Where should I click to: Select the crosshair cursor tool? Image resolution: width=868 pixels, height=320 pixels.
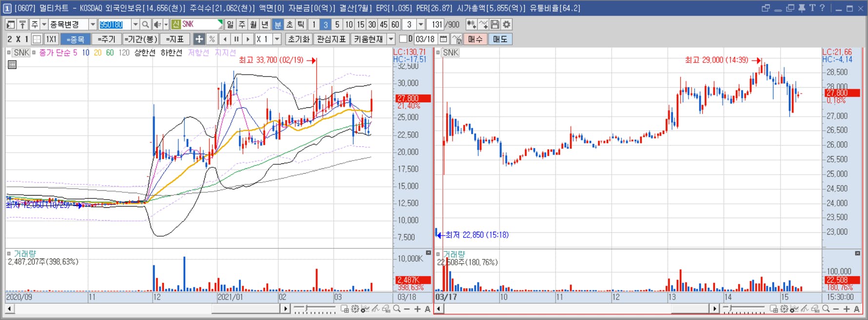pyautogui.click(x=199, y=39)
